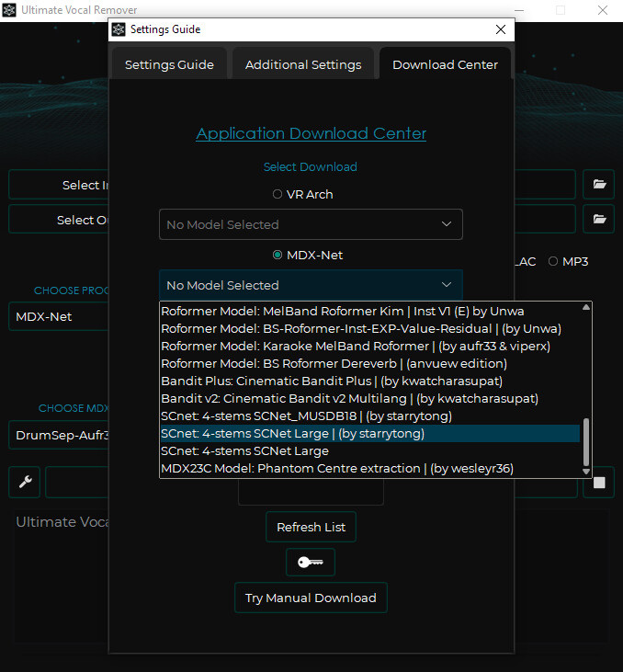Viewport: 623px width, 672px height.
Task: Click the Refresh List button
Action: click(311, 527)
